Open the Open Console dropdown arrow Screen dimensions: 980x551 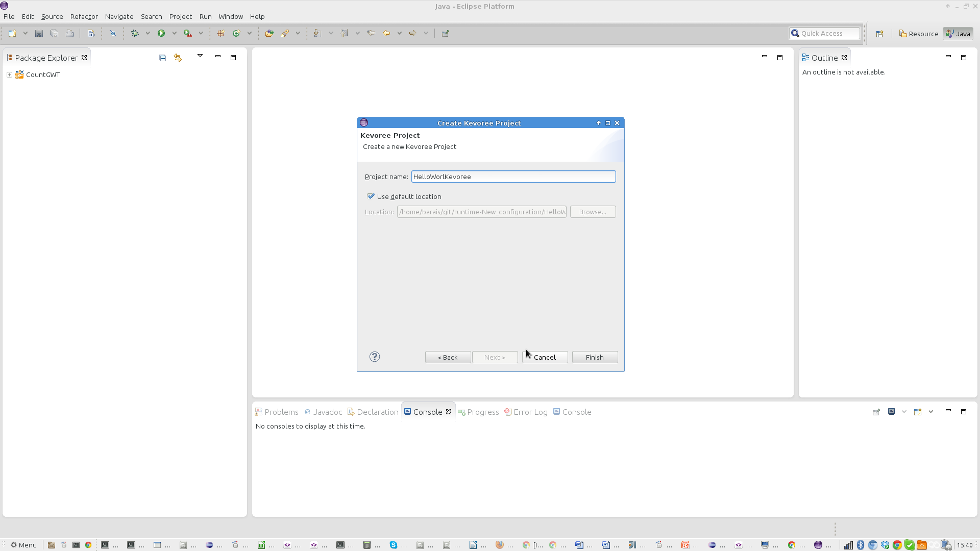pyautogui.click(x=930, y=412)
